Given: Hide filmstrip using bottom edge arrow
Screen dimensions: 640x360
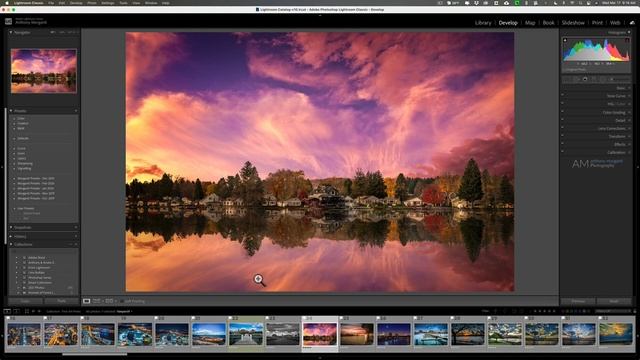Looking at the screenshot, I should [x=320, y=358].
